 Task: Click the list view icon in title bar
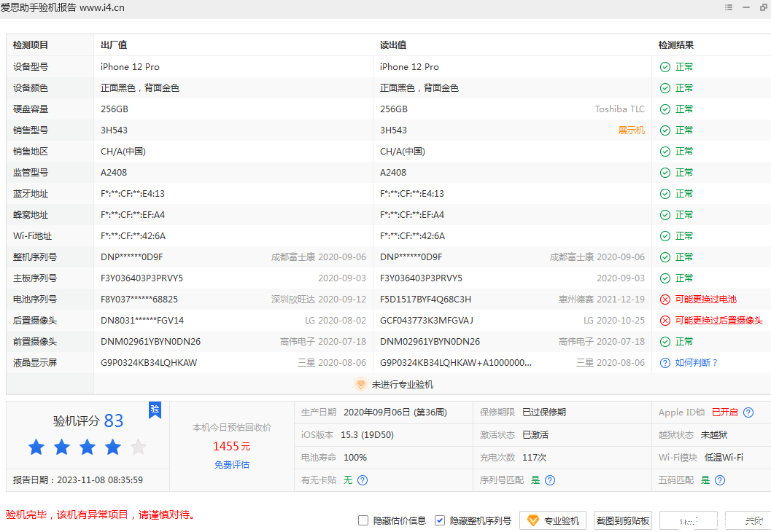[x=729, y=7]
